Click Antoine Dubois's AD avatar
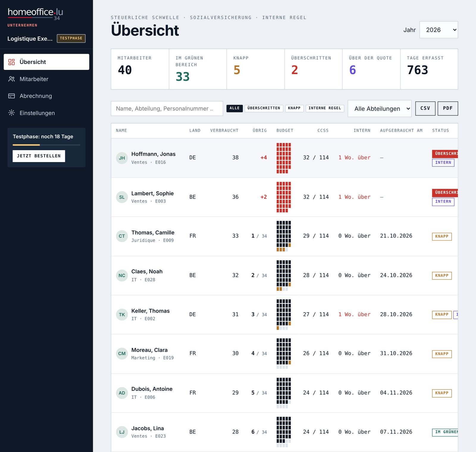The height and width of the screenshot is (452, 476). 122,393
